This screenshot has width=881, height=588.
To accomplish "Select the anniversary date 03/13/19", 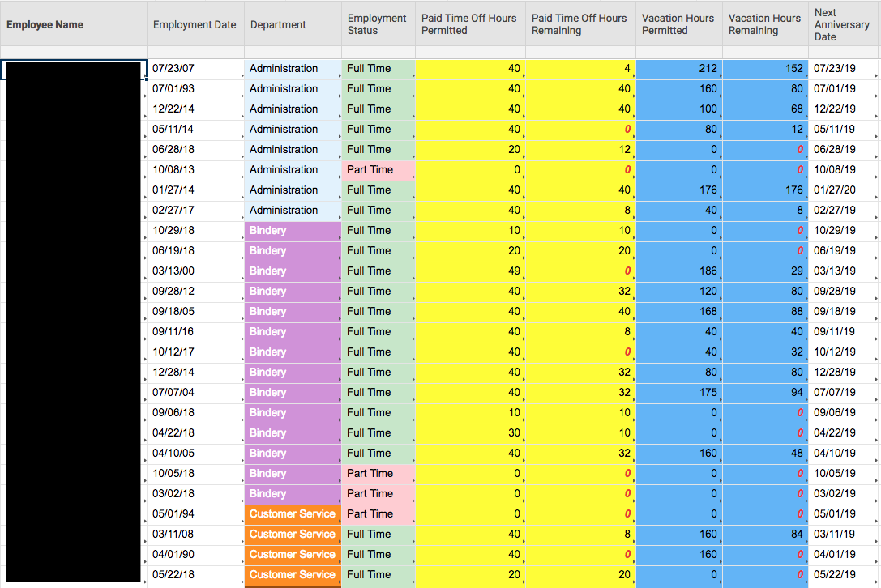I will point(845,271).
